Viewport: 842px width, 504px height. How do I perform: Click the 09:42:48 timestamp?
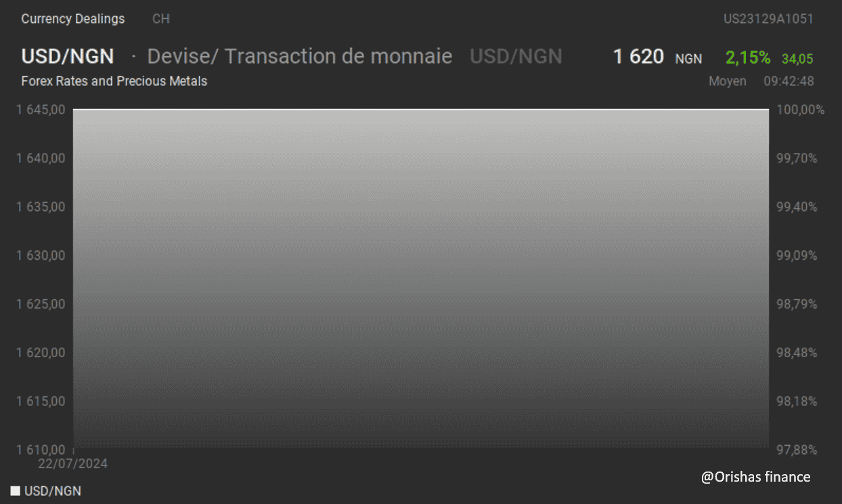pyautogui.click(x=789, y=81)
